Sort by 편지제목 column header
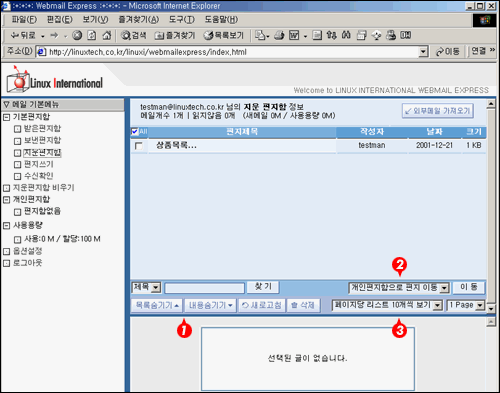This screenshot has height=393, width=500. (x=242, y=132)
